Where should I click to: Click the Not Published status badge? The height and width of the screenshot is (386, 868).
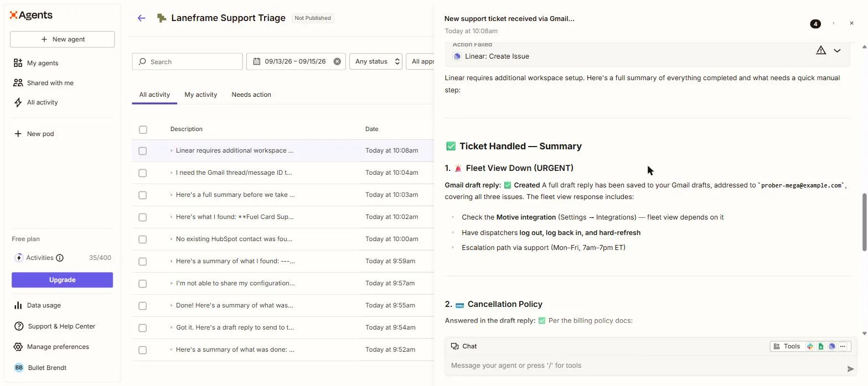click(313, 18)
